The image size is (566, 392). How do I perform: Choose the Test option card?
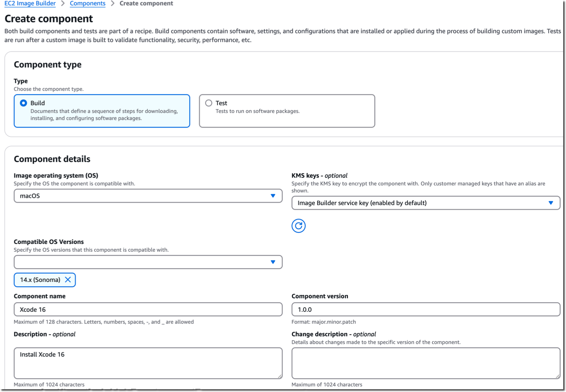click(287, 111)
